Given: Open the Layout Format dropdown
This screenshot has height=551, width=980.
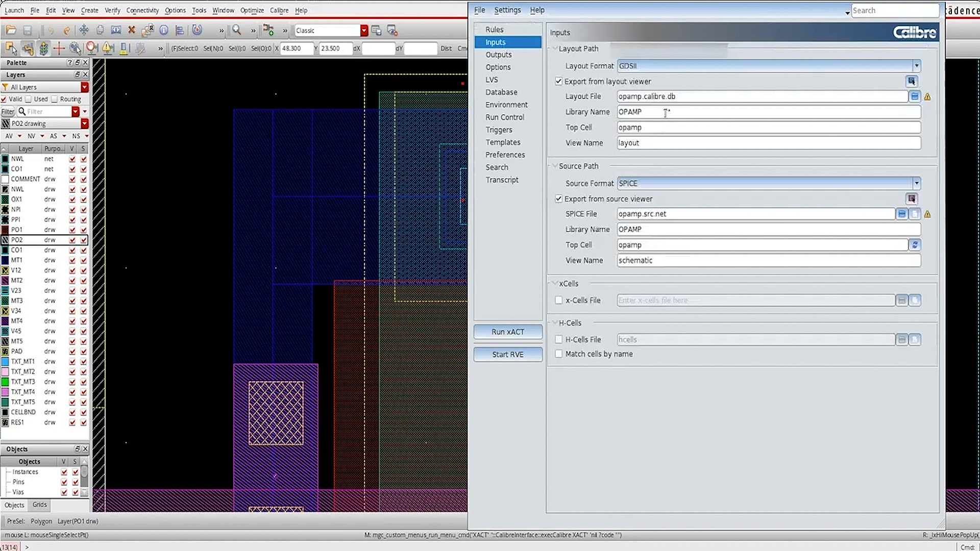Looking at the screenshot, I should tap(917, 65).
